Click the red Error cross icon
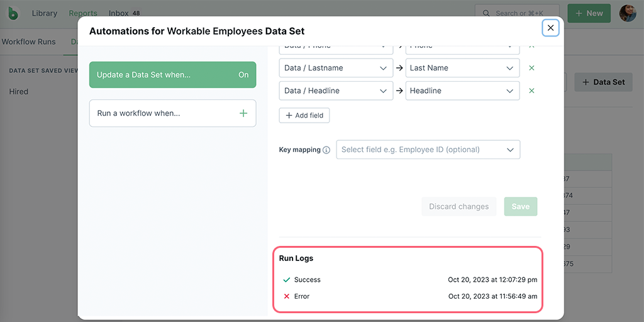The width and height of the screenshot is (644, 322). [x=287, y=296]
